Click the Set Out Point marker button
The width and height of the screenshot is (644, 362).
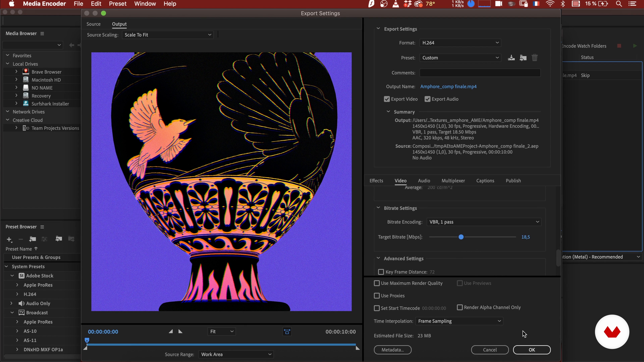(180, 331)
